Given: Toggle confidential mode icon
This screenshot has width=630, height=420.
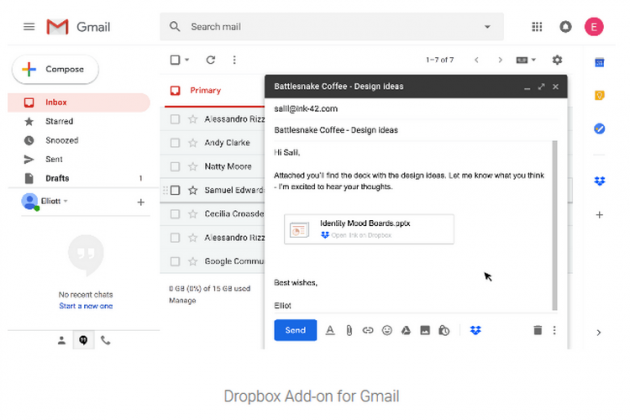Looking at the screenshot, I should [444, 330].
